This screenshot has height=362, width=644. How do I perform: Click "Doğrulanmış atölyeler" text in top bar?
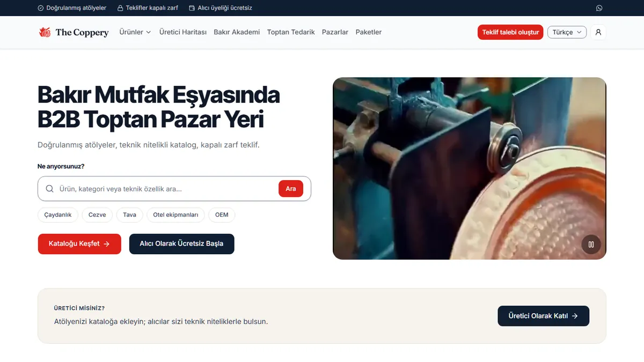coord(76,8)
